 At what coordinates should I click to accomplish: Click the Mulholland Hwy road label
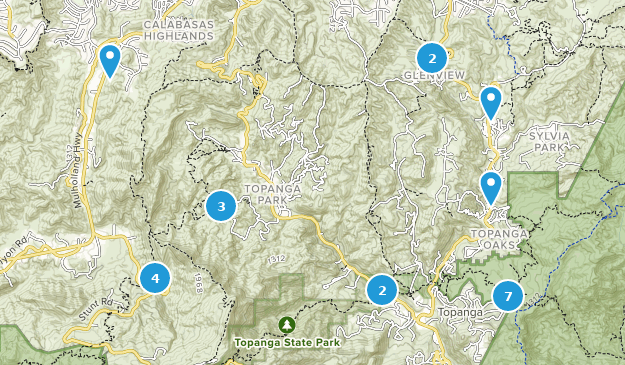tap(77, 171)
